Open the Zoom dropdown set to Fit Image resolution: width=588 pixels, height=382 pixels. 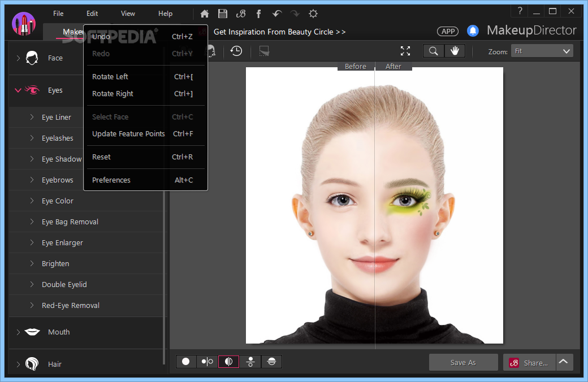tap(542, 51)
